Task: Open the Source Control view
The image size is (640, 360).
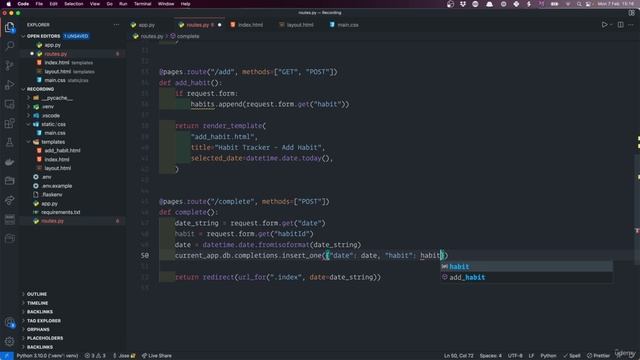Action: (x=9, y=65)
